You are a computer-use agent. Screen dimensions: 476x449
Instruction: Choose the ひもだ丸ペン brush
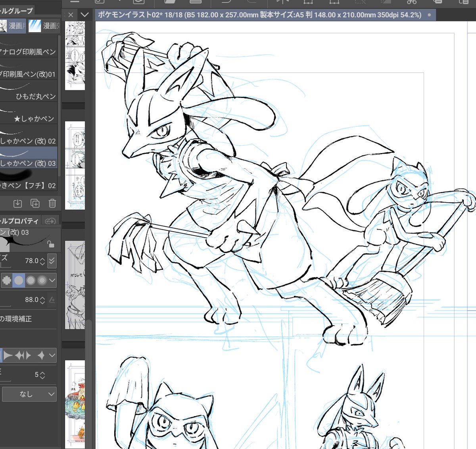point(29,91)
